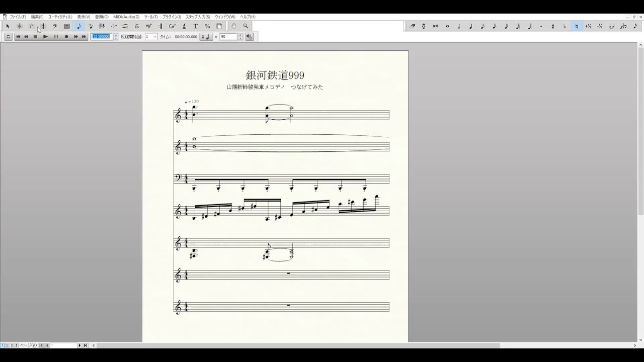This screenshot has width=644, height=362.
Task: Toggle the augmentation dot tool
Action: tap(541, 26)
